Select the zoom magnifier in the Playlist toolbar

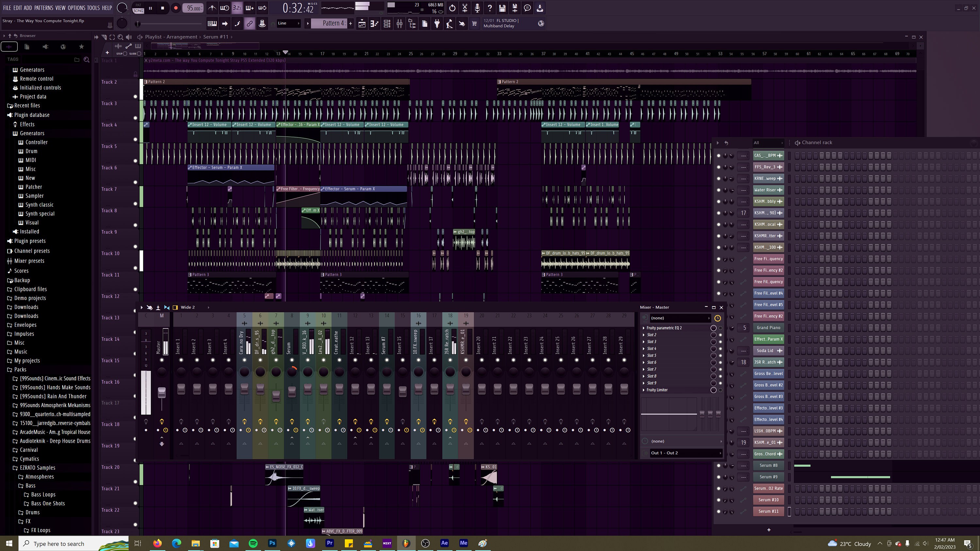pyautogui.click(x=120, y=37)
